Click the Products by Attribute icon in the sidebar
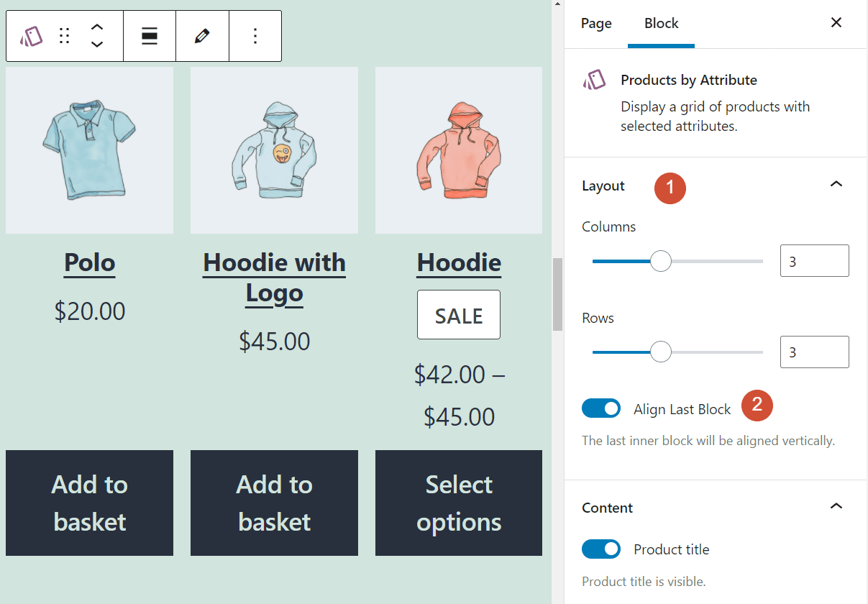The width and height of the screenshot is (868, 604). pyautogui.click(x=595, y=80)
